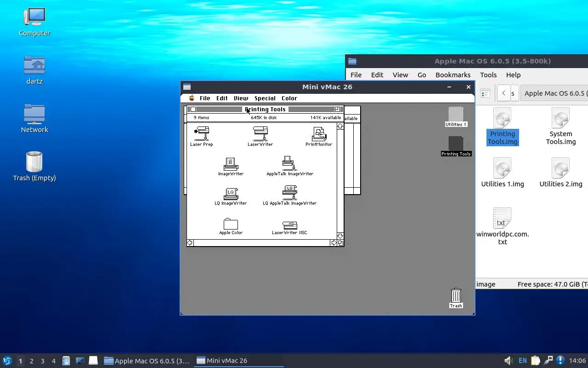Select the LaserWriter printer icon

[260, 137]
